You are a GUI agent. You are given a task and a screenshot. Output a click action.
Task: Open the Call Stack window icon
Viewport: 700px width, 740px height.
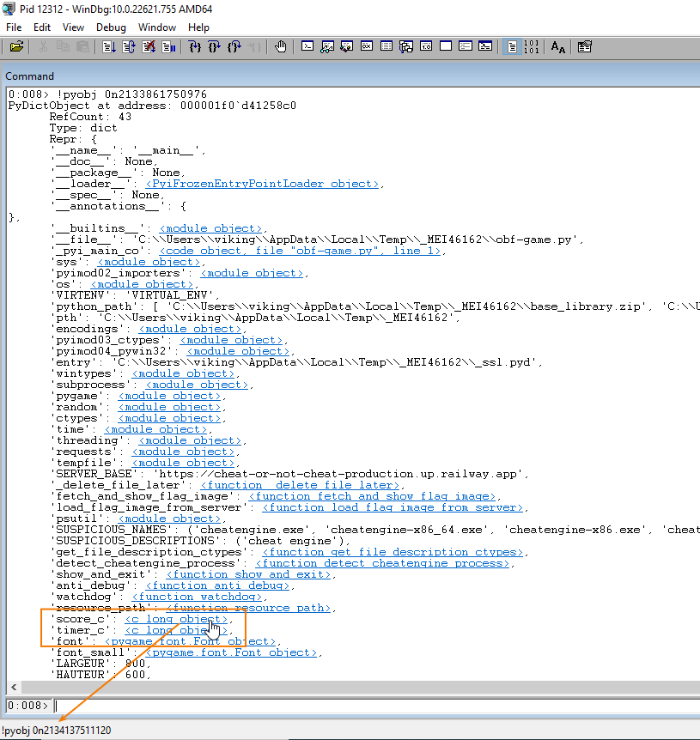coord(406,47)
